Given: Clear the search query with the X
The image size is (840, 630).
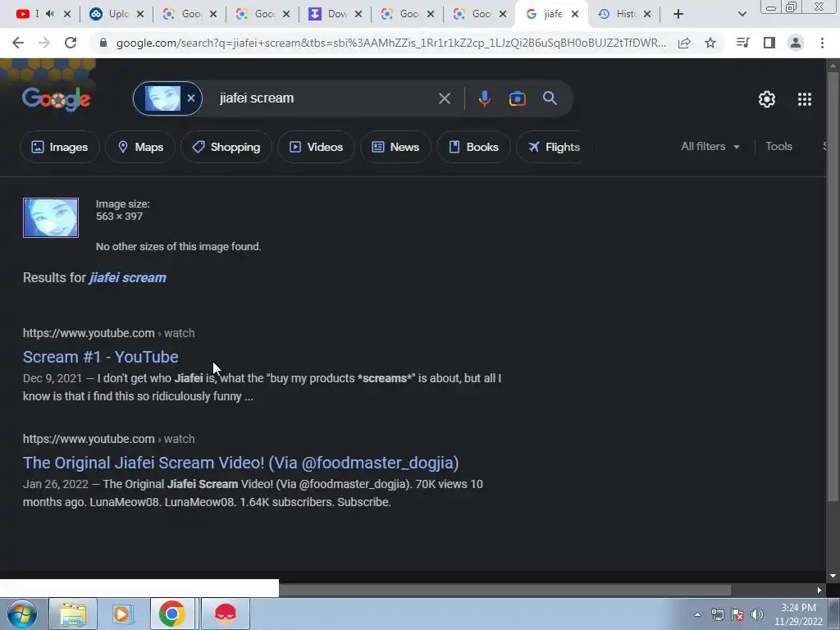Looking at the screenshot, I should coord(444,98).
